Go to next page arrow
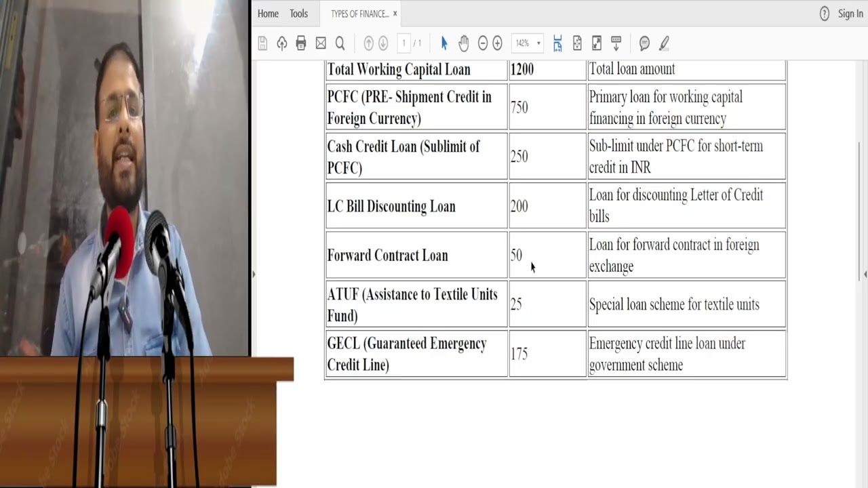 click(383, 43)
